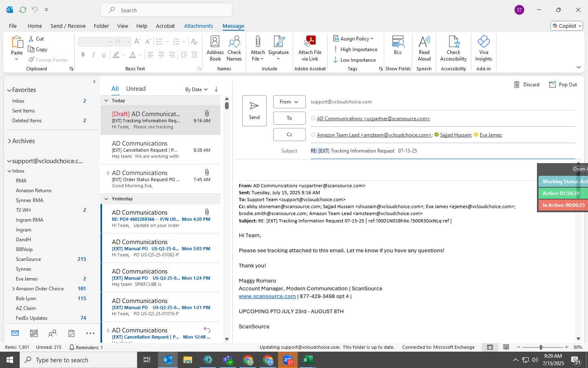Show Unread messages filter
Viewport: 588px width, 368px height.
tap(136, 89)
